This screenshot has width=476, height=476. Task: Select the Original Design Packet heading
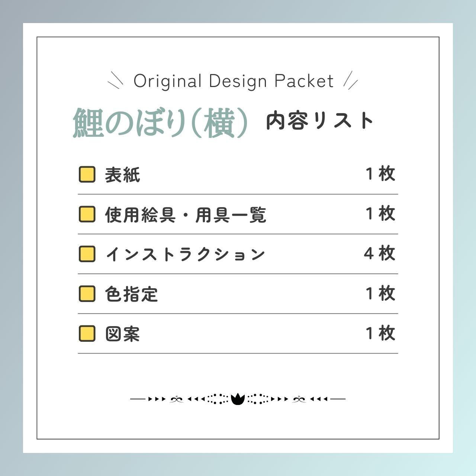(x=234, y=81)
